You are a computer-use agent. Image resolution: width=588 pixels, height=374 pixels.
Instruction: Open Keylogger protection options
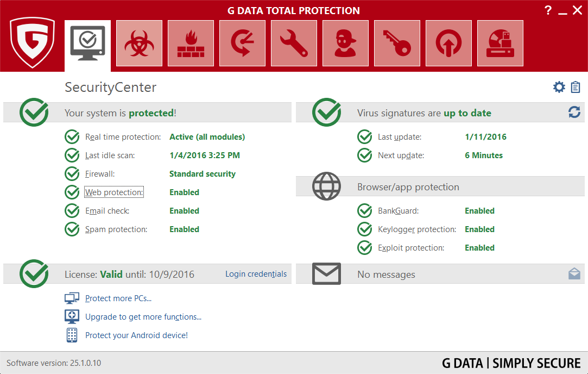tap(417, 229)
